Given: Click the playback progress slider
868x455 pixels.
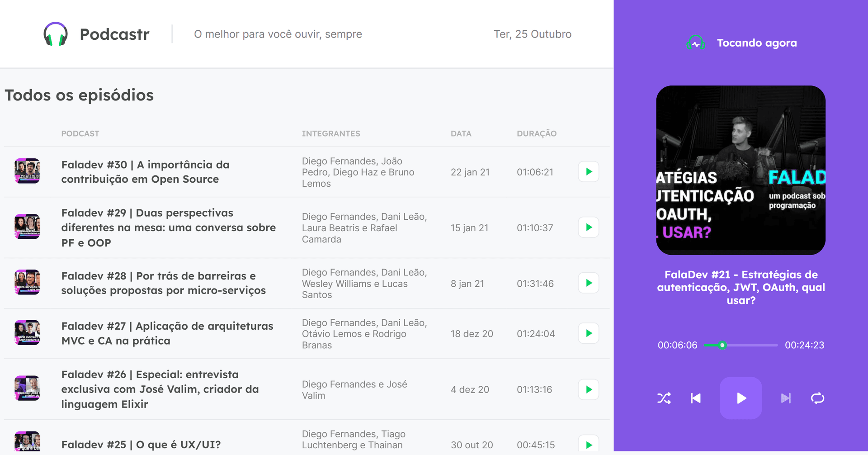Looking at the screenshot, I should [741, 345].
